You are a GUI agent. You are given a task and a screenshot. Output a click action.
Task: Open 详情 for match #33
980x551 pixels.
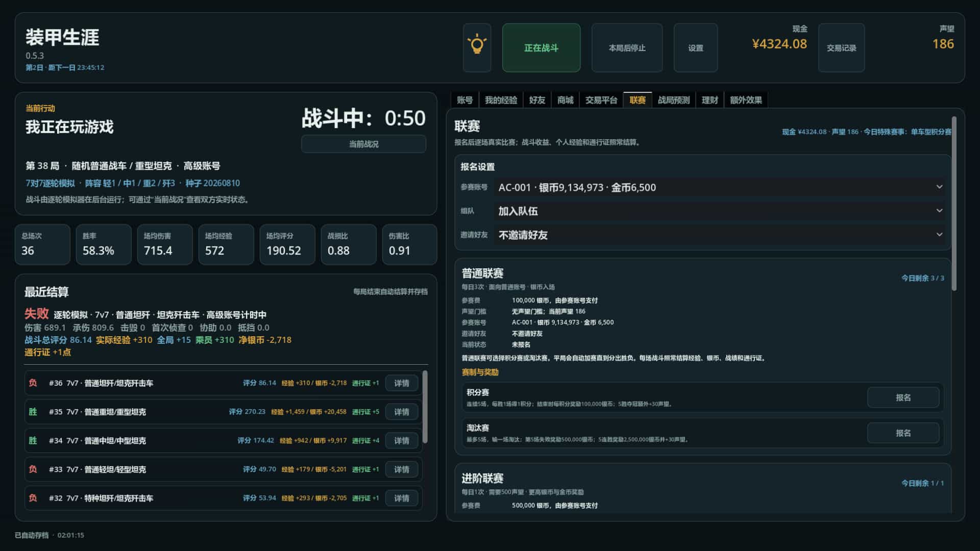(x=402, y=469)
